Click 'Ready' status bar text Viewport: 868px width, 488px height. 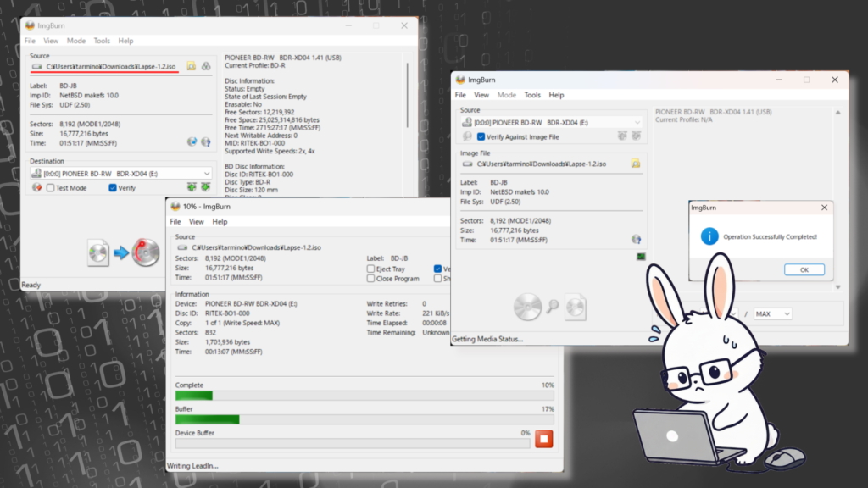point(31,285)
